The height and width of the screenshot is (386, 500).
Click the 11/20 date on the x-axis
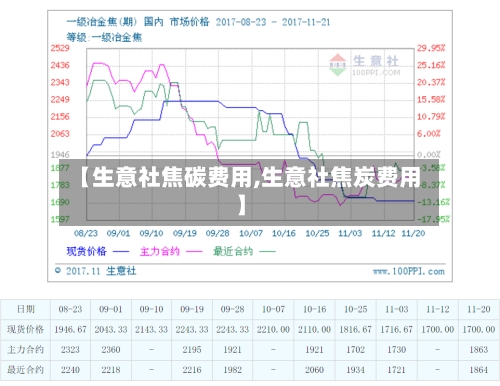click(x=413, y=233)
